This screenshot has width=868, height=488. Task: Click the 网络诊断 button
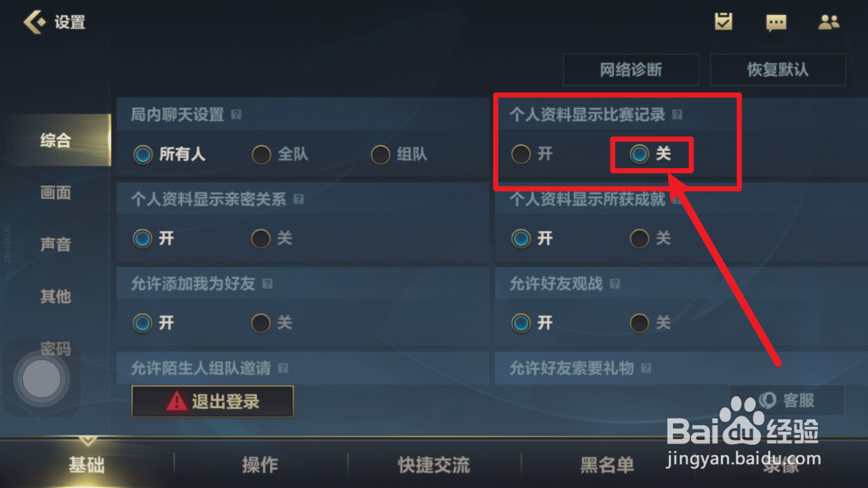coord(631,69)
